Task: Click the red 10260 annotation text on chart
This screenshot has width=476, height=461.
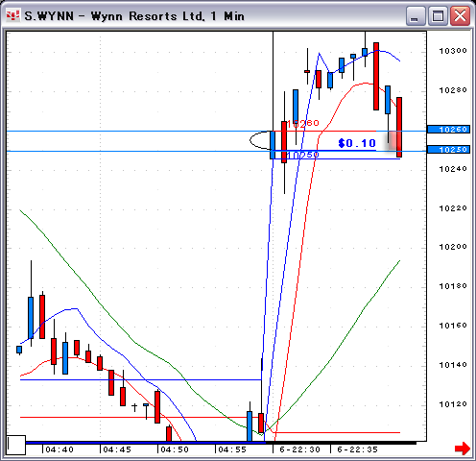Action: pyautogui.click(x=303, y=123)
